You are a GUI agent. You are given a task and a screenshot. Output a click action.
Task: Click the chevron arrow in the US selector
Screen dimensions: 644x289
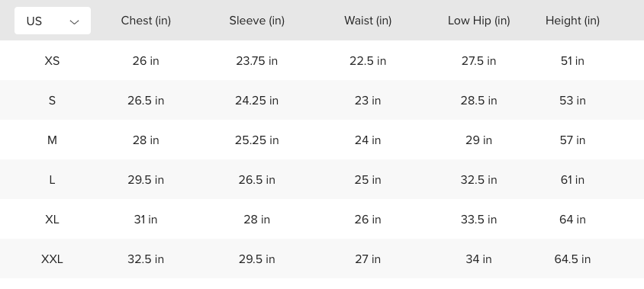pos(74,22)
